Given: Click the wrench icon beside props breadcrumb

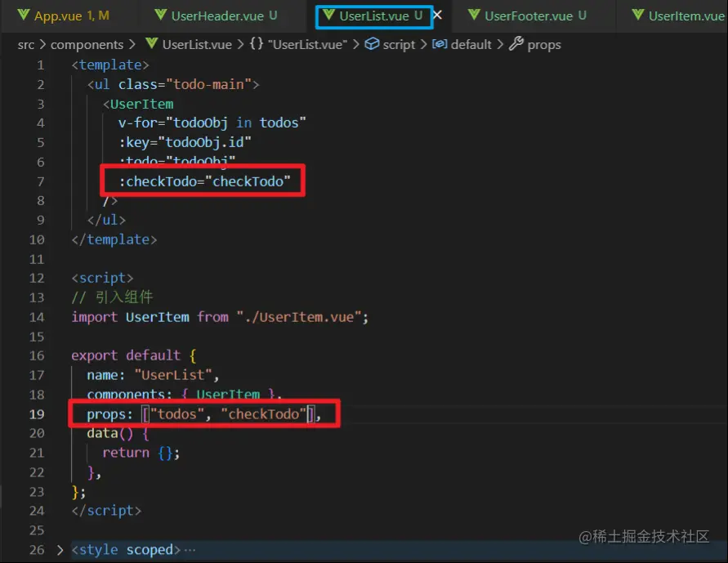Looking at the screenshot, I should click(516, 43).
